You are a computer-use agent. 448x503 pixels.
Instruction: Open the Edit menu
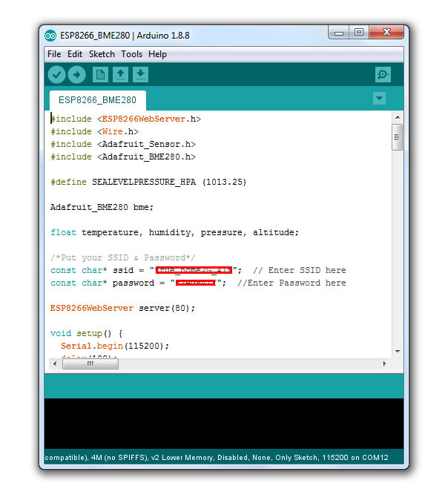click(x=75, y=54)
